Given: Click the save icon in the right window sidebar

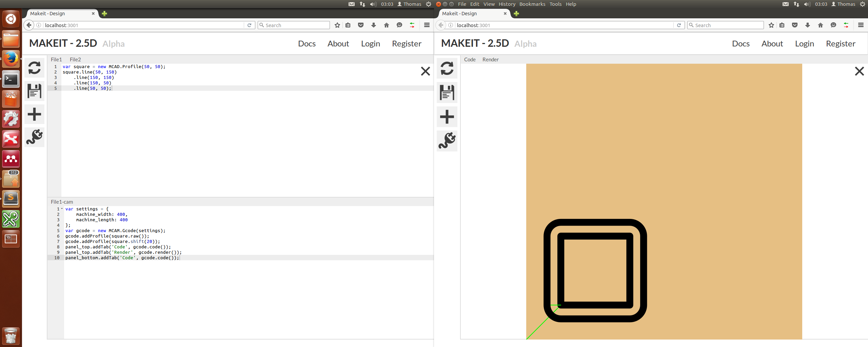Looking at the screenshot, I should [447, 93].
